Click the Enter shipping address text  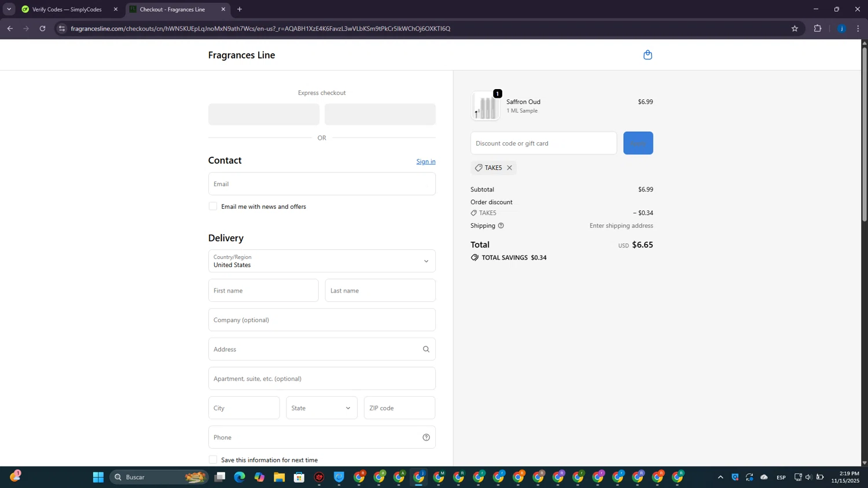[x=621, y=225]
